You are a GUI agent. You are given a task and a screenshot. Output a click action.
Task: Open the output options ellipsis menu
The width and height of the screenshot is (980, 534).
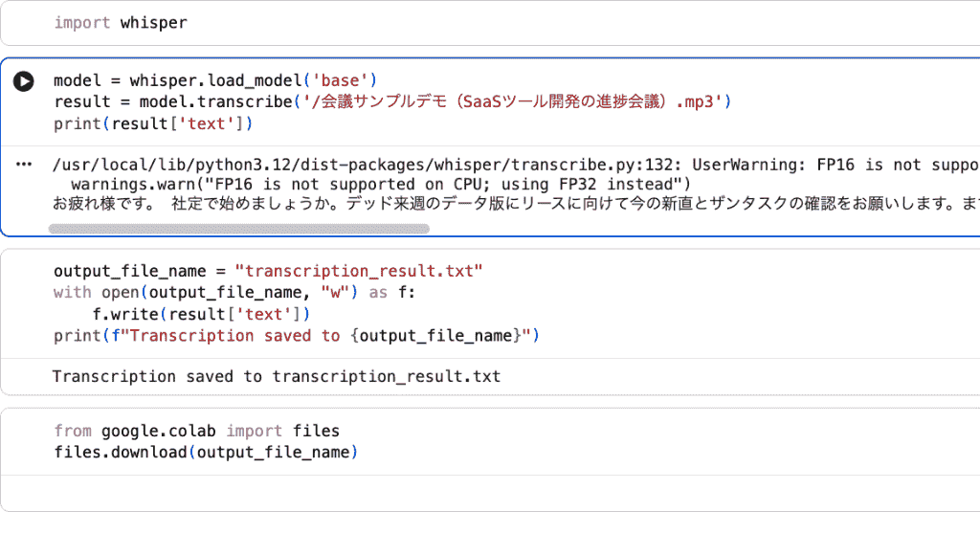[24, 165]
